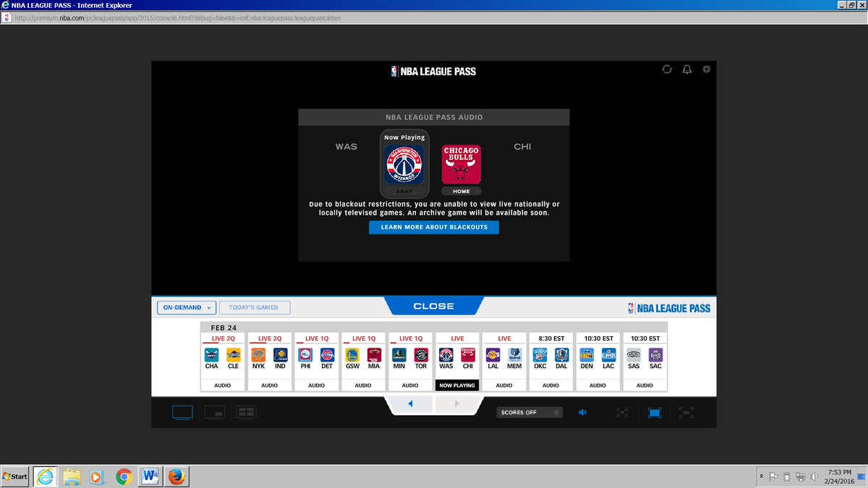
Task: Click the refresh icon in the player header
Action: pos(667,69)
